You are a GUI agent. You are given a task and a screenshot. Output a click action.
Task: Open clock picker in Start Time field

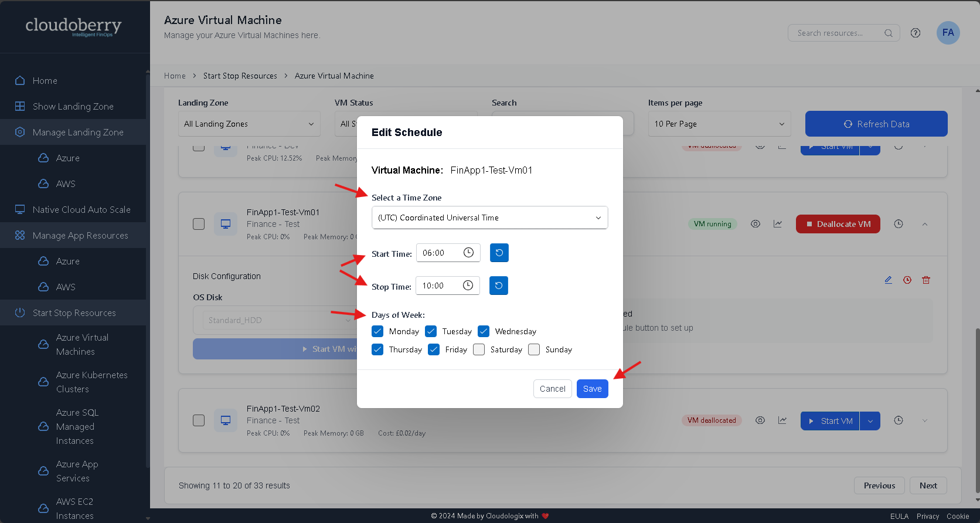468,253
